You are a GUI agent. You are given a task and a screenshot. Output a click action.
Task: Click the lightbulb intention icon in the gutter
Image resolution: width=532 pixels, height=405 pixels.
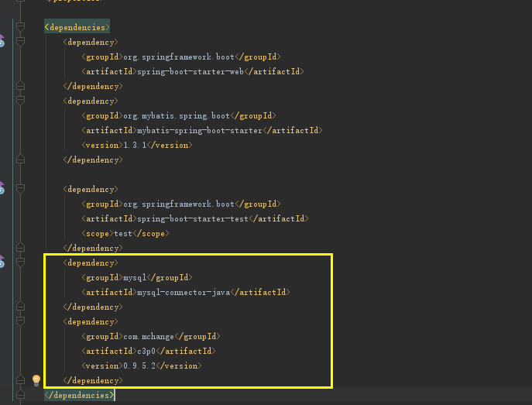tap(36, 380)
